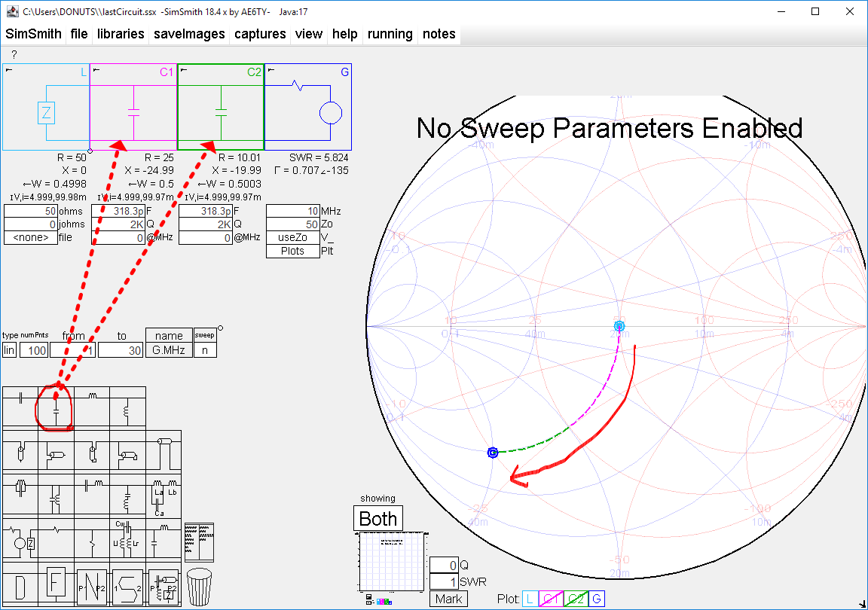
Task: Select the C1 capacitor circuit block
Action: tap(133, 107)
